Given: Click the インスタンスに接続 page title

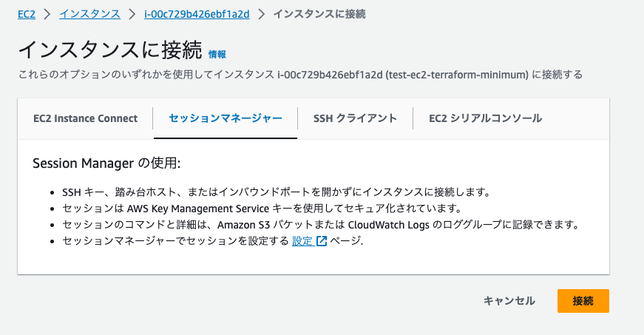Looking at the screenshot, I should [x=110, y=50].
